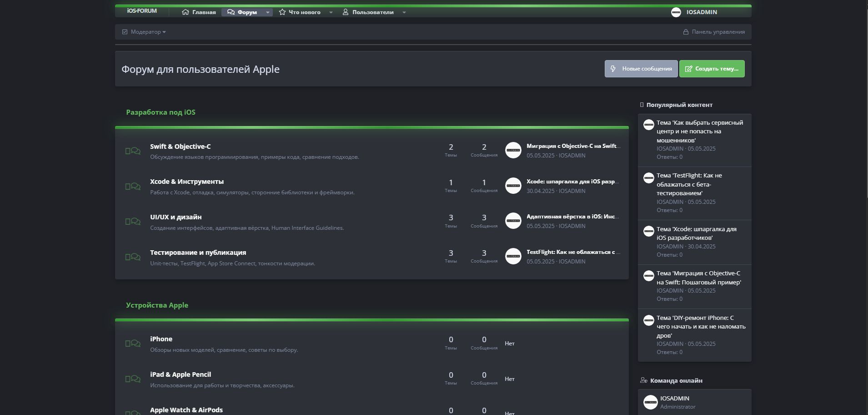Open popular topic 'Как выбрать сервисный центр'
This screenshot has height=415, width=868.
click(x=700, y=132)
